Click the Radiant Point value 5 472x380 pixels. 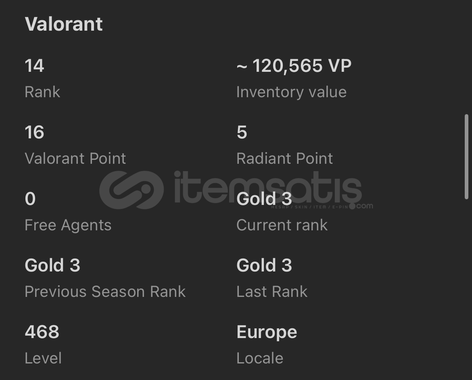242,132
